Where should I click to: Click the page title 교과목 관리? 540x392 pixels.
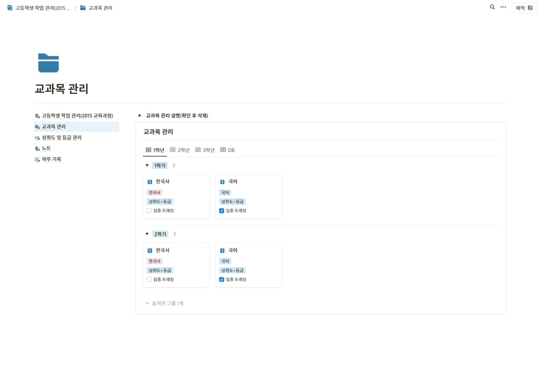[62, 89]
